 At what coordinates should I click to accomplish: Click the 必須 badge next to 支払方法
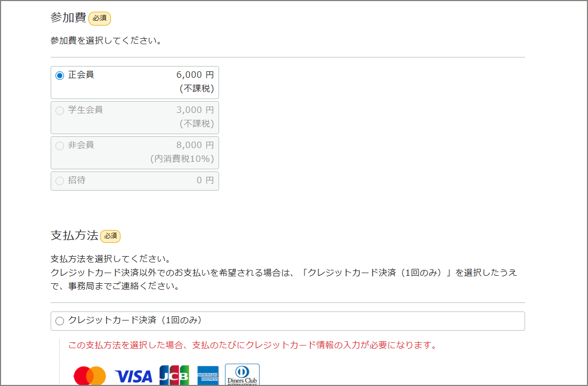tap(110, 236)
